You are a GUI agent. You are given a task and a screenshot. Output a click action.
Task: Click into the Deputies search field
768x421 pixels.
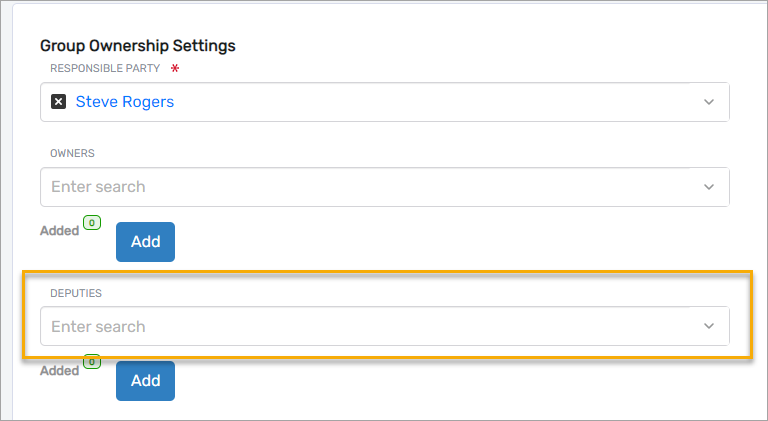(360, 326)
